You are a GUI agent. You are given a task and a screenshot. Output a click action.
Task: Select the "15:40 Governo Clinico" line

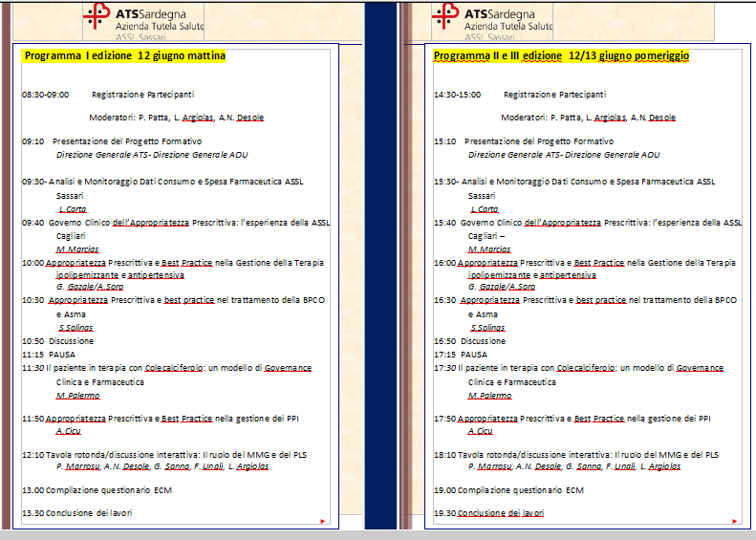[588, 223]
